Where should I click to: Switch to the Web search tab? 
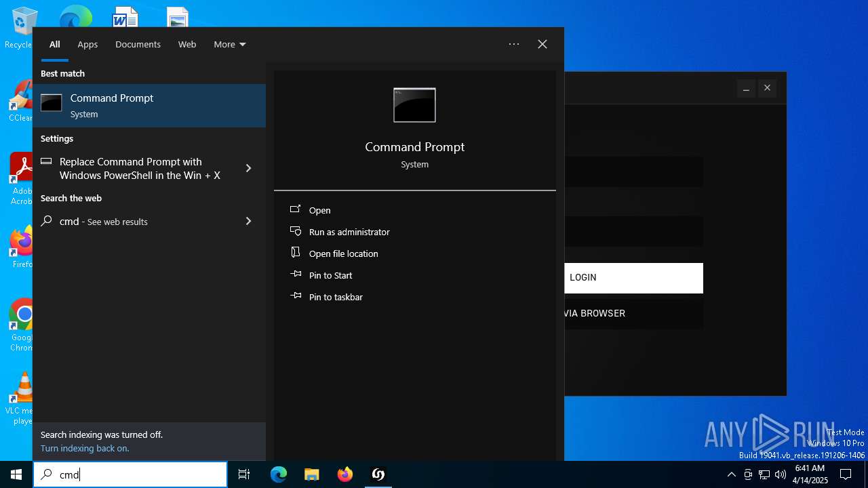pos(187,44)
